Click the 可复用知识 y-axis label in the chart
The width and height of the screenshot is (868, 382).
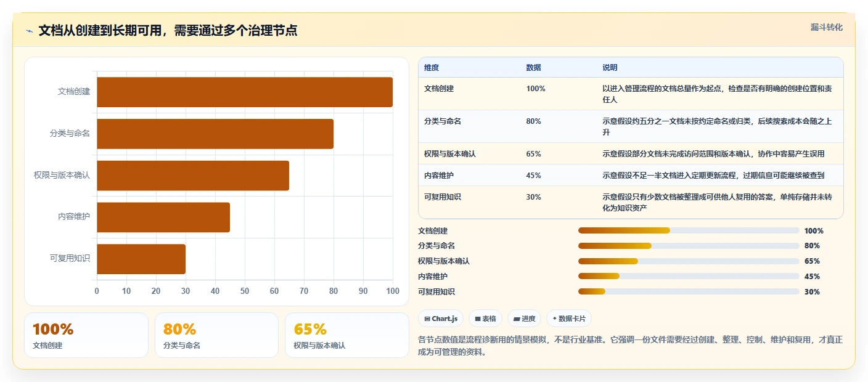pos(70,258)
